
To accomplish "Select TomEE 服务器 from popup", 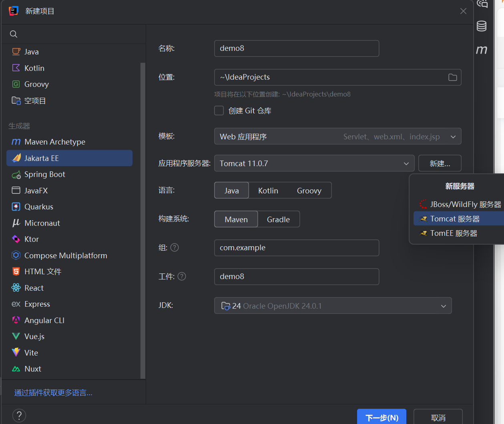I will pyautogui.click(x=459, y=233).
